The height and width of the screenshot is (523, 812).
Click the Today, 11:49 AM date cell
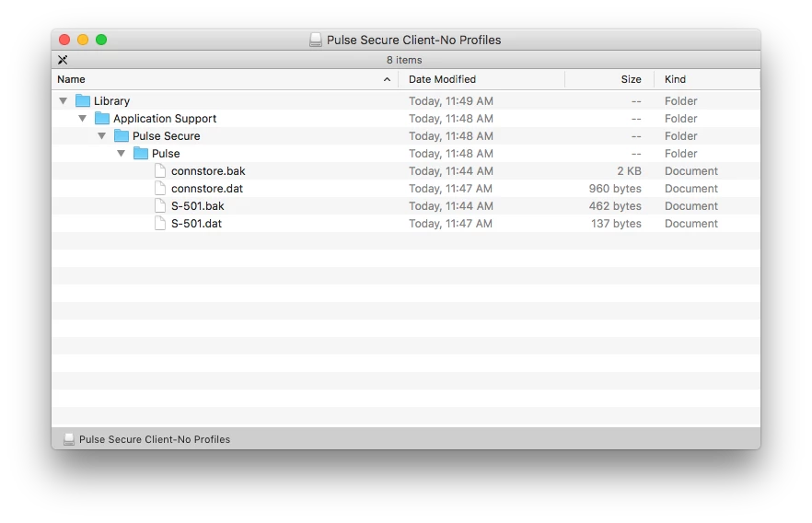pos(451,101)
